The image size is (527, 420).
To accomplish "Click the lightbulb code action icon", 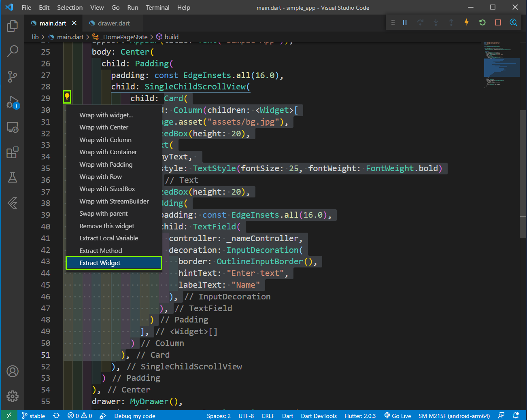I will (67, 97).
